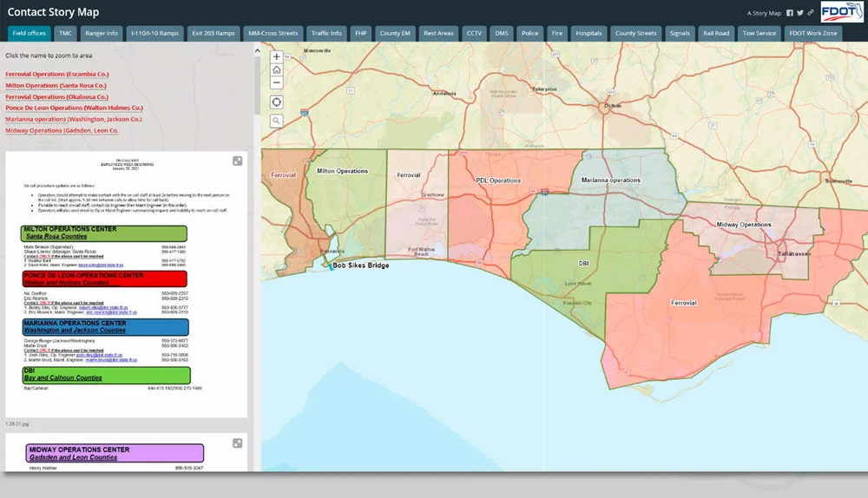Open the map search tool
This screenshot has height=498, width=868.
(276, 121)
